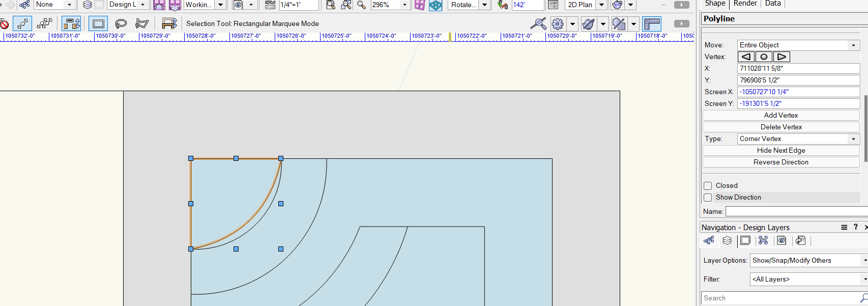The height and width of the screenshot is (306, 868).
Task: Toggle Single Object Interactive Scaling mode
Action: point(22,24)
